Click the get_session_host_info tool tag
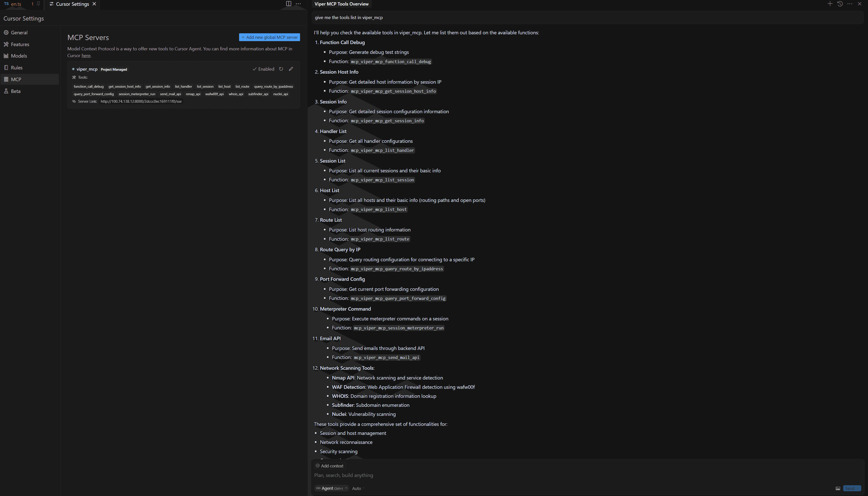The width and height of the screenshot is (868, 496). (124, 86)
